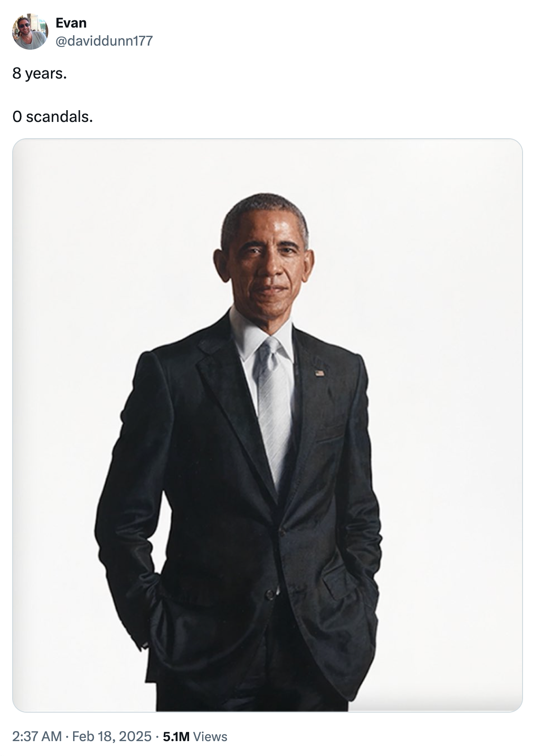Click the "Views" label
The height and width of the screenshot is (756, 537).
click(210, 737)
